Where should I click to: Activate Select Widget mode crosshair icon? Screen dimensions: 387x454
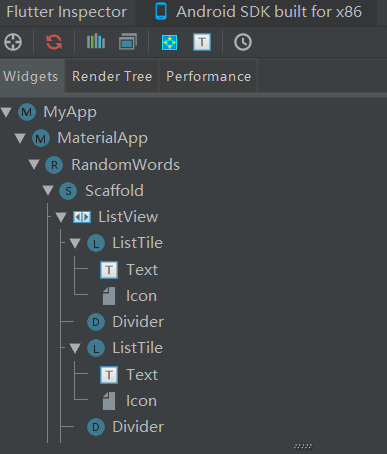(13, 42)
